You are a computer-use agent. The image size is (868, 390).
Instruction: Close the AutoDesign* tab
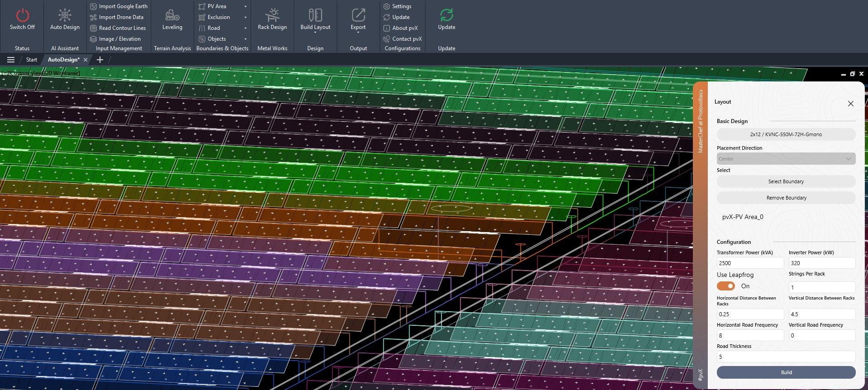[86, 60]
